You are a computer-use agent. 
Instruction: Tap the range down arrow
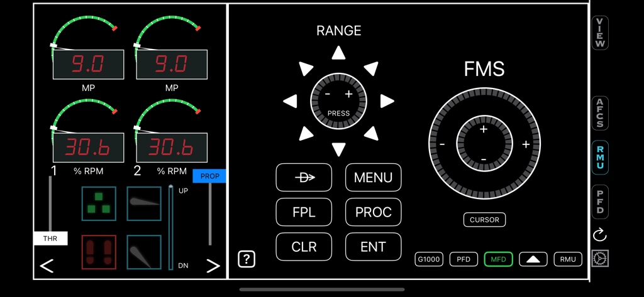(338, 149)
